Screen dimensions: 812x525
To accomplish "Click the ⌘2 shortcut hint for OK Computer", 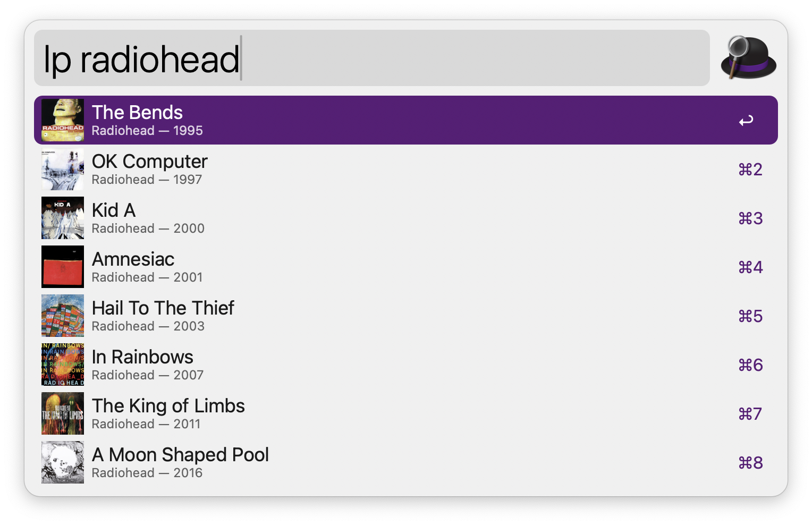I will pos(750,169).
